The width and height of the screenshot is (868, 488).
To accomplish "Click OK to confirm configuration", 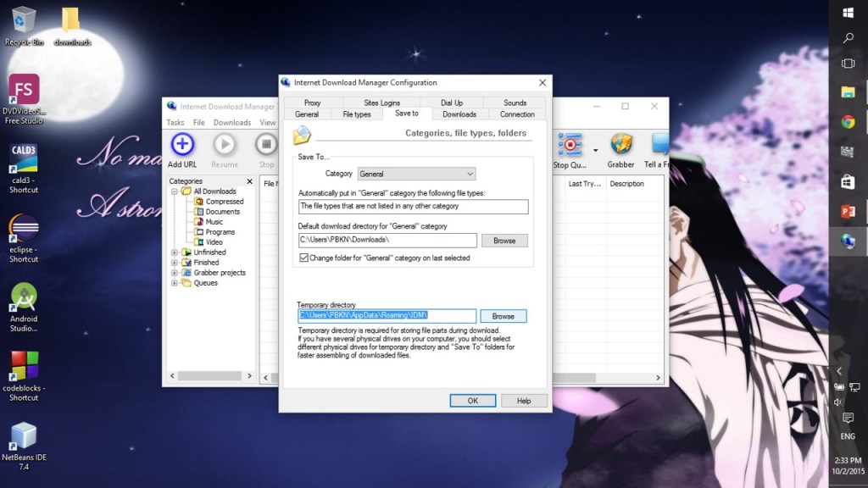I will tap(472, 401).
